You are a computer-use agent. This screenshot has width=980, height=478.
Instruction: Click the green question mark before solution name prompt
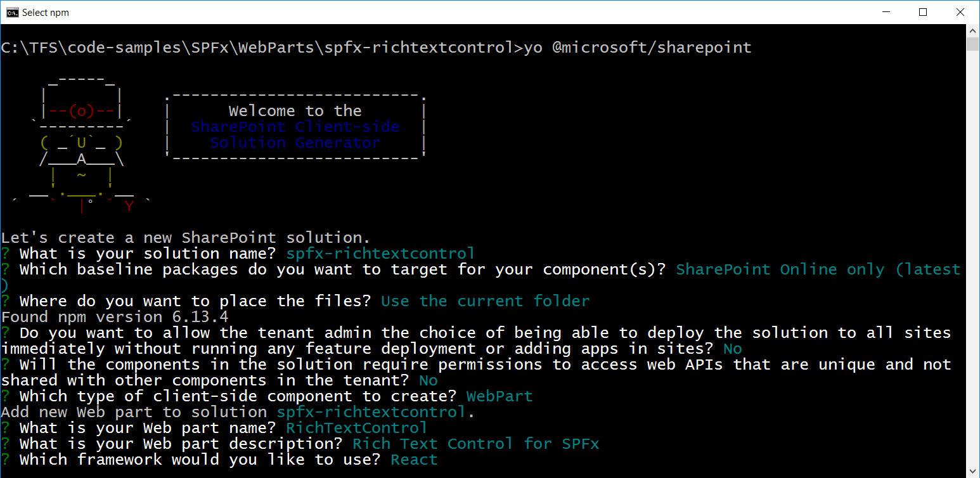[x=6, y=254]
